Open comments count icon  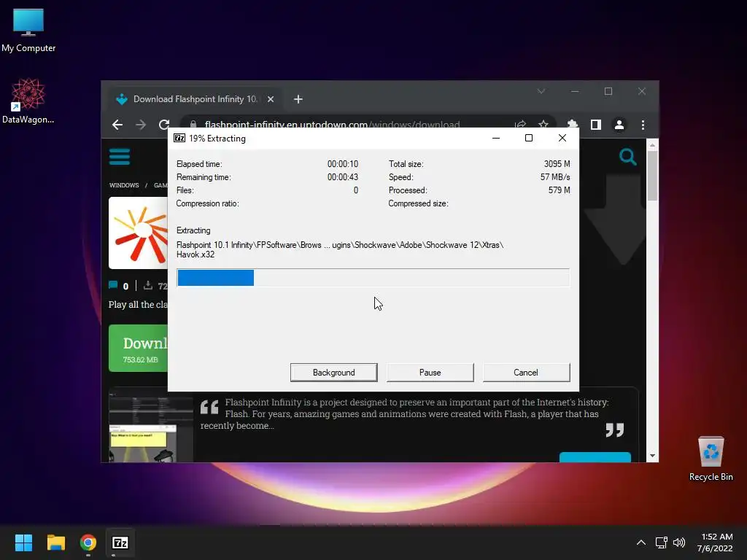tap(113, 285)
